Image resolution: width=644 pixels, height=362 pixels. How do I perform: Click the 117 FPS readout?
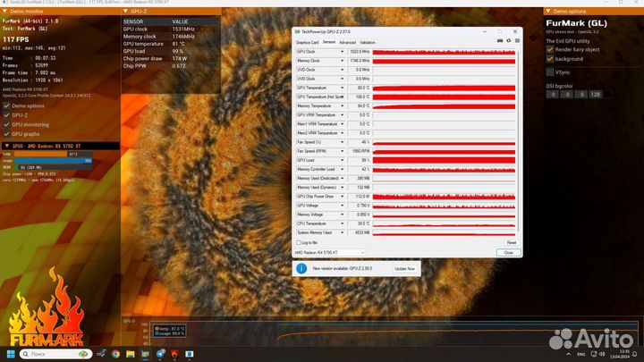[15, 40]
